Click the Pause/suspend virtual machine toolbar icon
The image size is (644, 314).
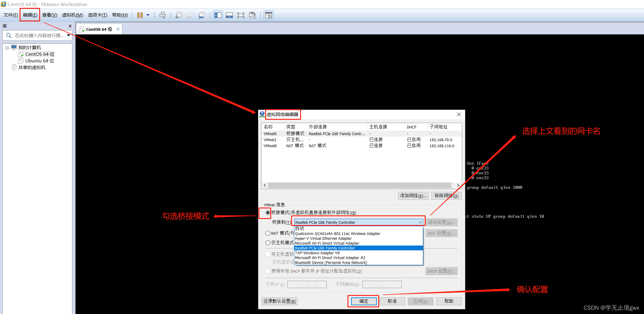(140, 15)
